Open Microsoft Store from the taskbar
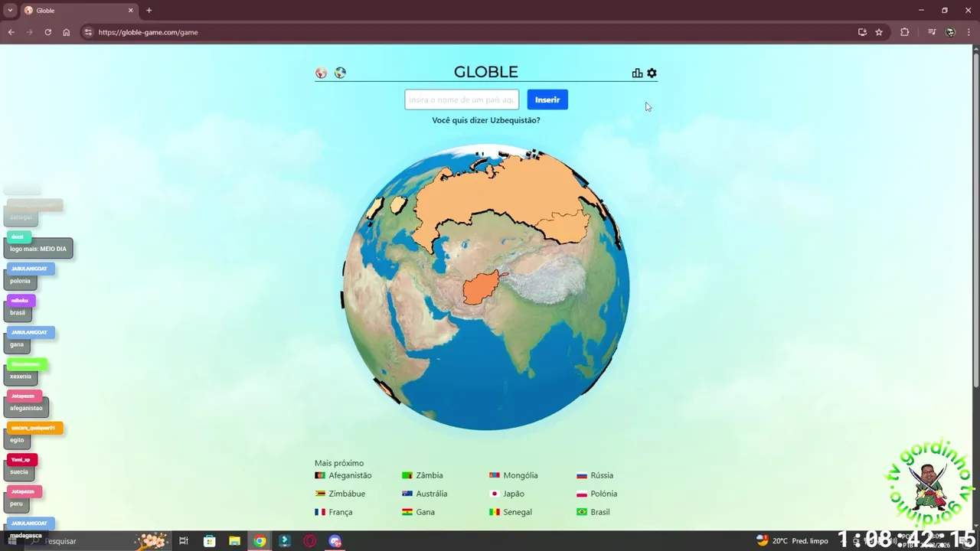Screen dimensions: 980x551 (x=209, y=541)
